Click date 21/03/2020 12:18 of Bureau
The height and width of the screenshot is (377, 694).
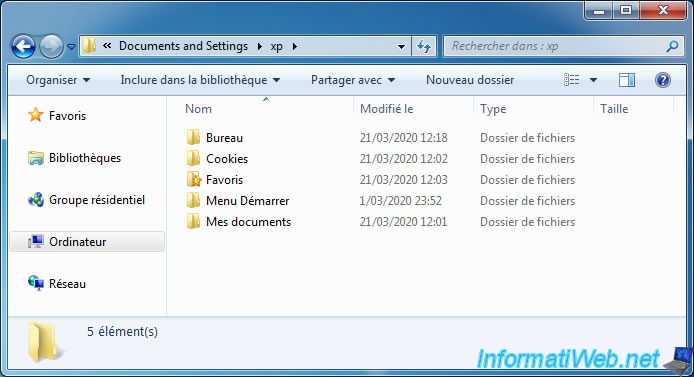point(403,138)
